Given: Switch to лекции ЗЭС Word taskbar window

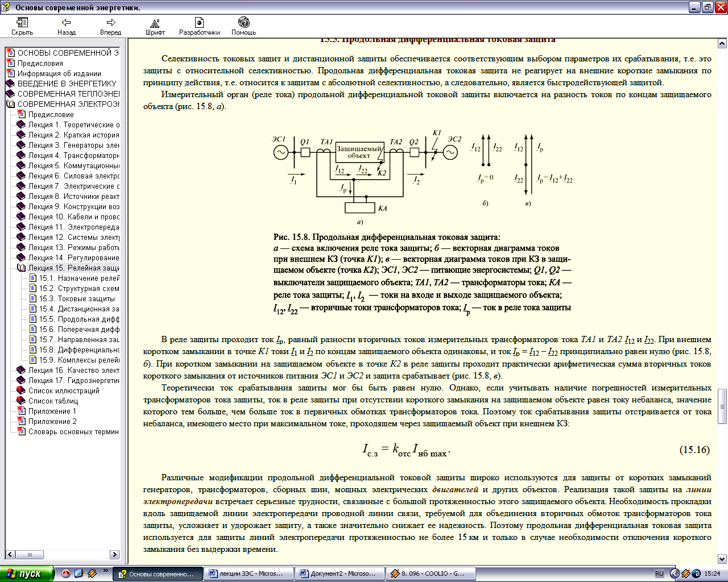Looking at the screenshot, I should click(249, 573).
